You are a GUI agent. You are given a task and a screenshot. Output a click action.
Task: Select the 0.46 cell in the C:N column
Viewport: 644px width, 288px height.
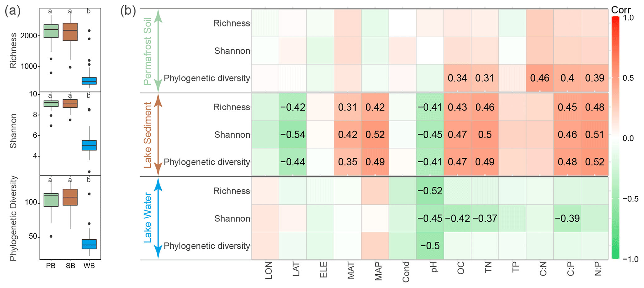pos(540,78)
